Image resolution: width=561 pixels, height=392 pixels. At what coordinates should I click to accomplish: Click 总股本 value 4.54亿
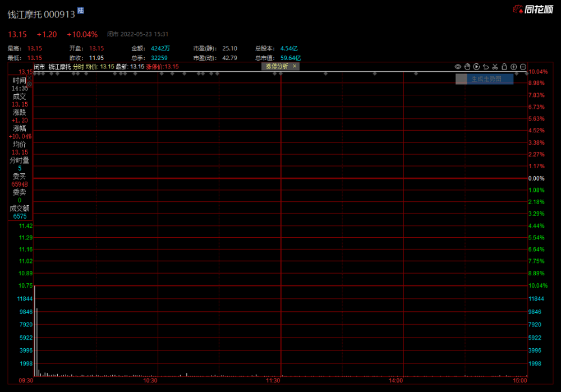pos(289,48)
